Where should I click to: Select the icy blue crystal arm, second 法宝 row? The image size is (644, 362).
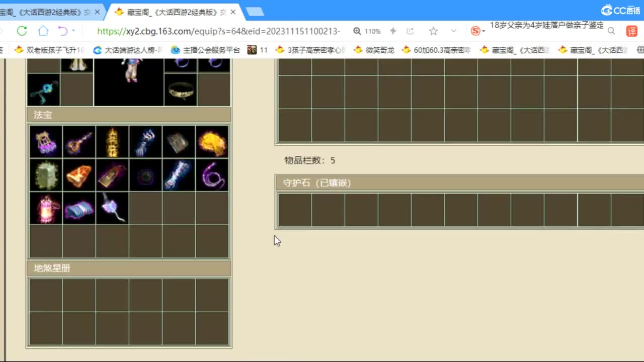click(x=179, y=175)
